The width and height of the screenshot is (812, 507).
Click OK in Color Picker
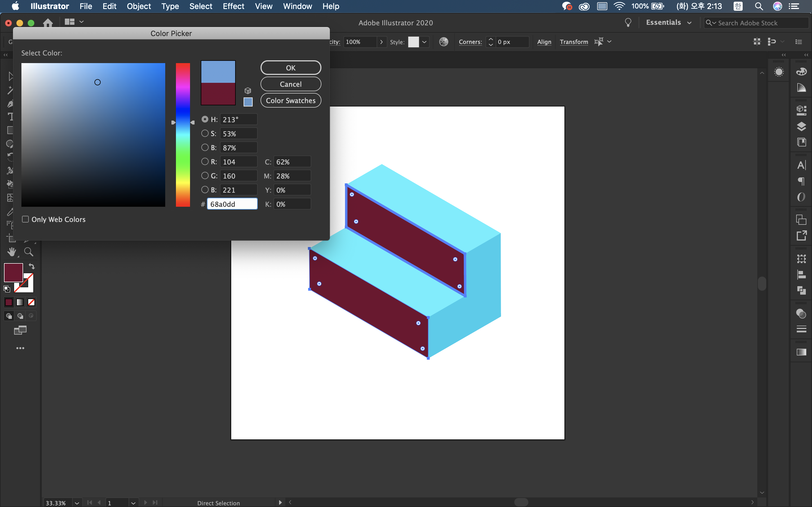coord(291,68)
